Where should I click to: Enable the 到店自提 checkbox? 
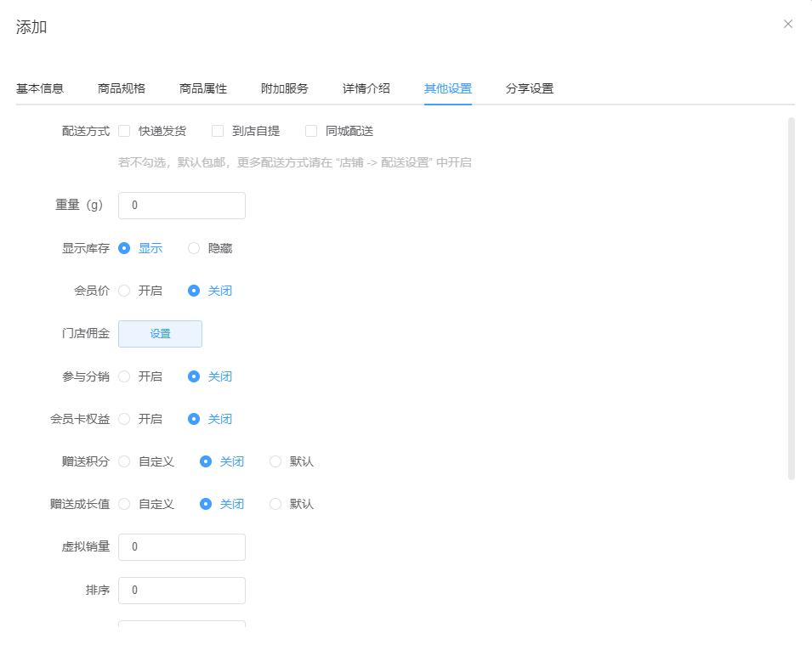click(218, 131)
